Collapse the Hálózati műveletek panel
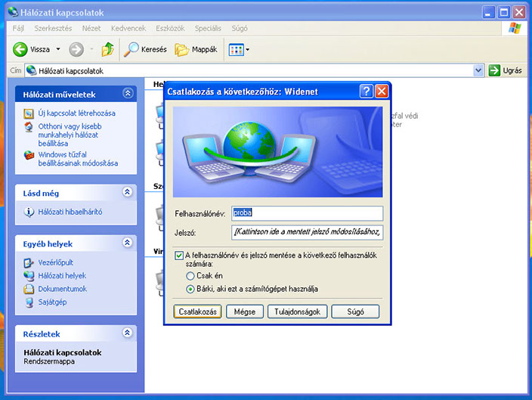 click(128, 93)
